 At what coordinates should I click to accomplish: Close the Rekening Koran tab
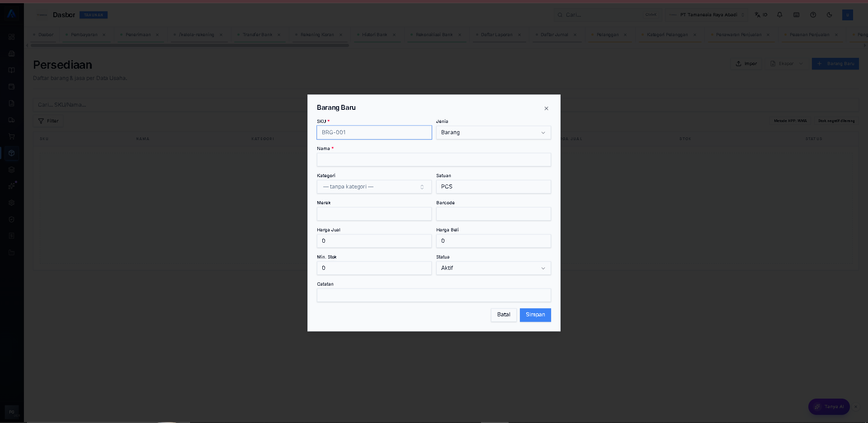(x=341, y=35)
